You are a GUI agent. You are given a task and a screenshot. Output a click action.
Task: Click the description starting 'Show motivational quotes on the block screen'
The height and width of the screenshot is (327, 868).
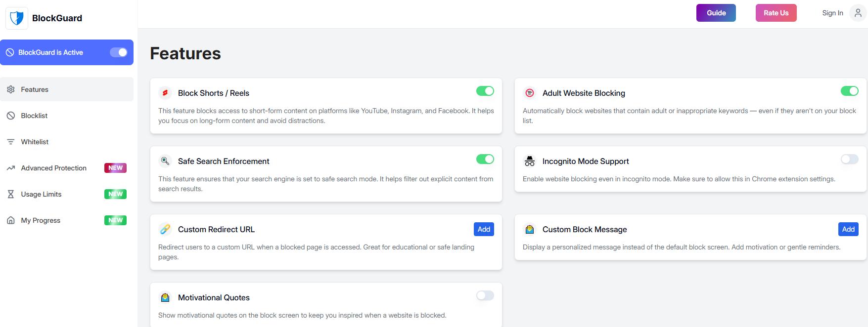(x=302, y=315)
